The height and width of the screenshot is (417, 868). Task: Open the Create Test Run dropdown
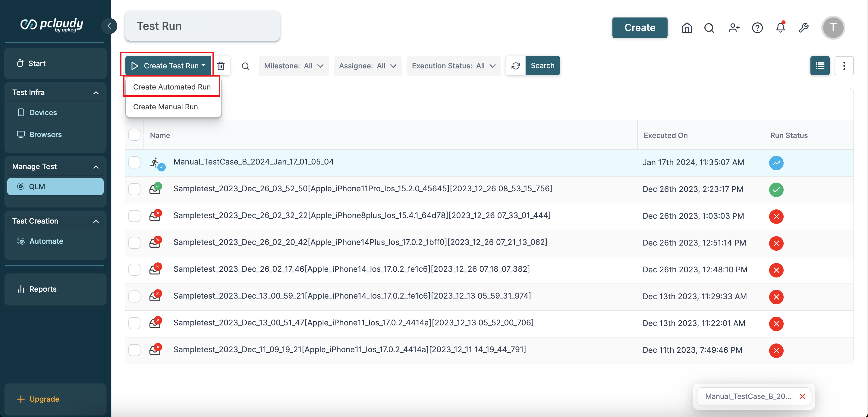click(x=168, y=66)
